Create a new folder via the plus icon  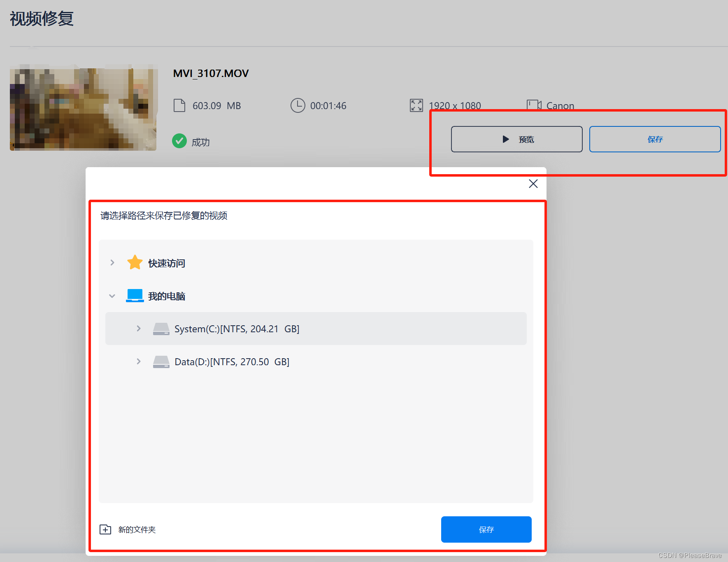105,529
